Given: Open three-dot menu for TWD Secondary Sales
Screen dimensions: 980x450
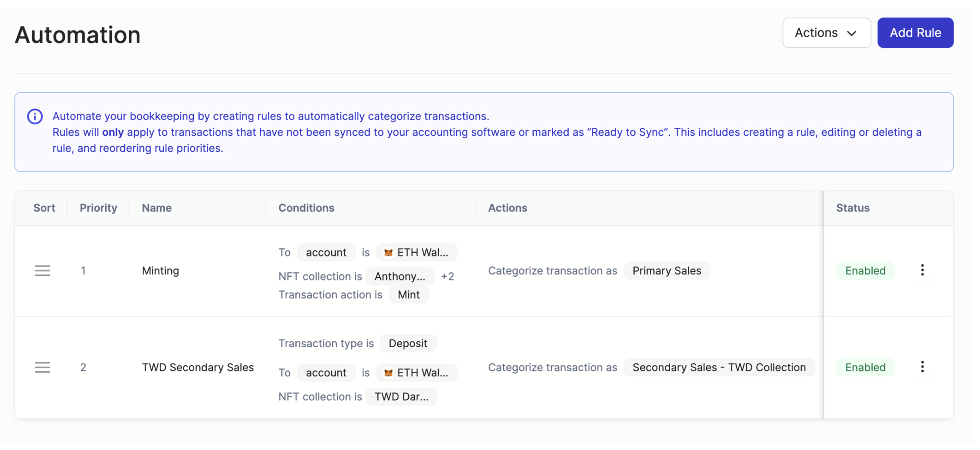Looking at the screenshot, I should point(922,367).
